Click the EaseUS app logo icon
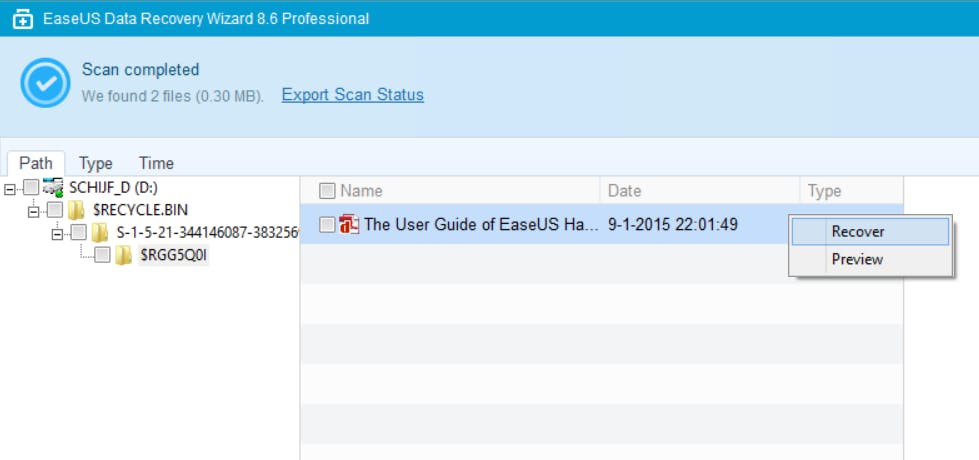 [22, 19]
